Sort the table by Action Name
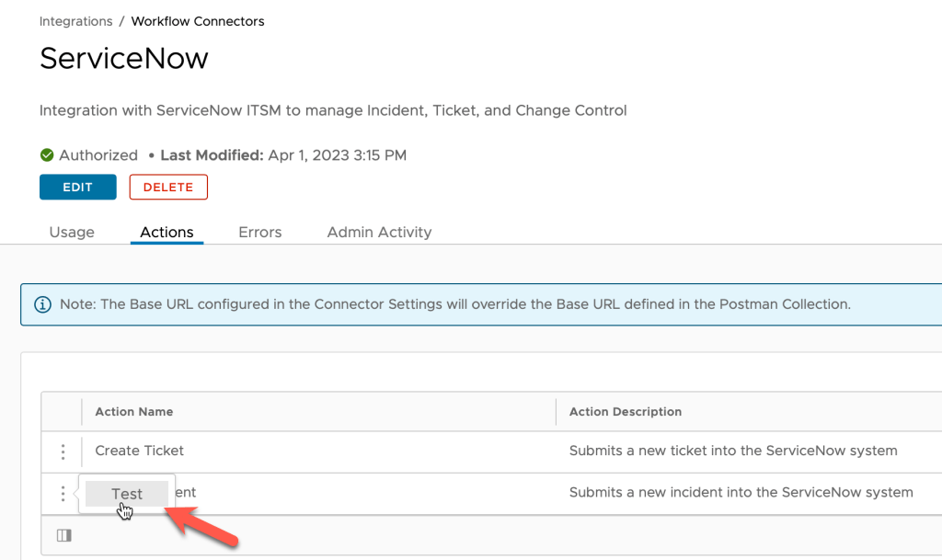942x560 pixels. click(x=134, y=411)
